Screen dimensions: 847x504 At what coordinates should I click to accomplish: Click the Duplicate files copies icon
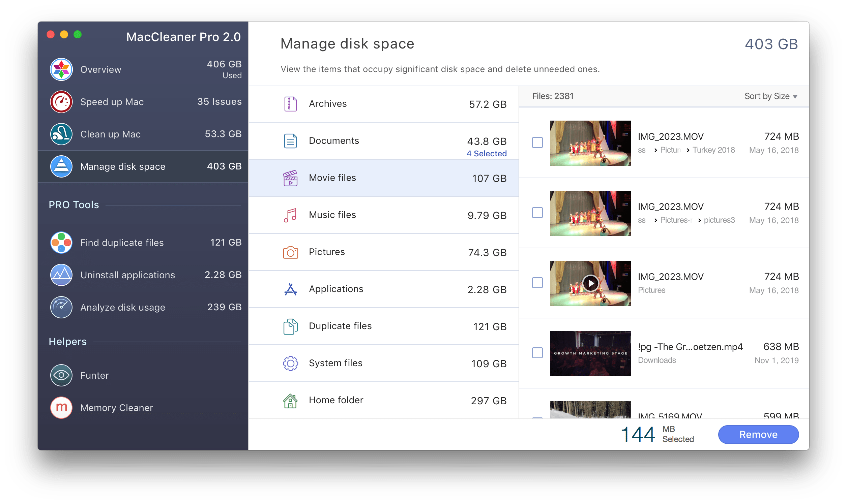(290, 326)
